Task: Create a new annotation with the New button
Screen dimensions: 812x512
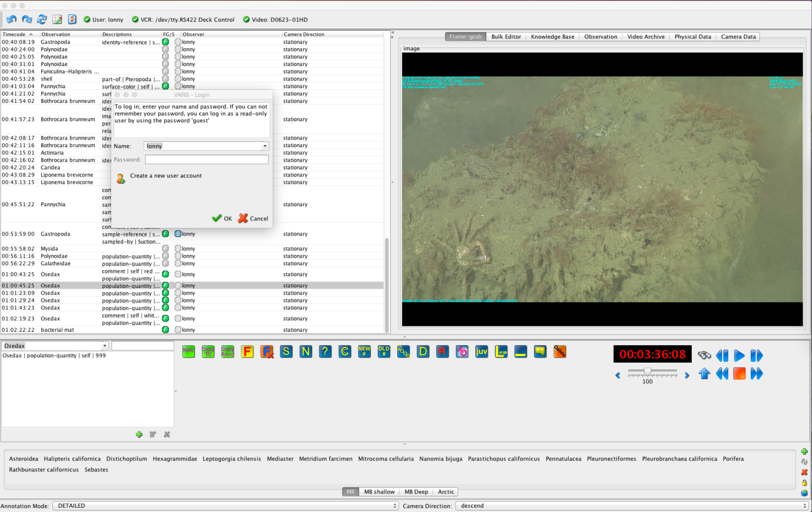Action: click(x=188, y=352)
